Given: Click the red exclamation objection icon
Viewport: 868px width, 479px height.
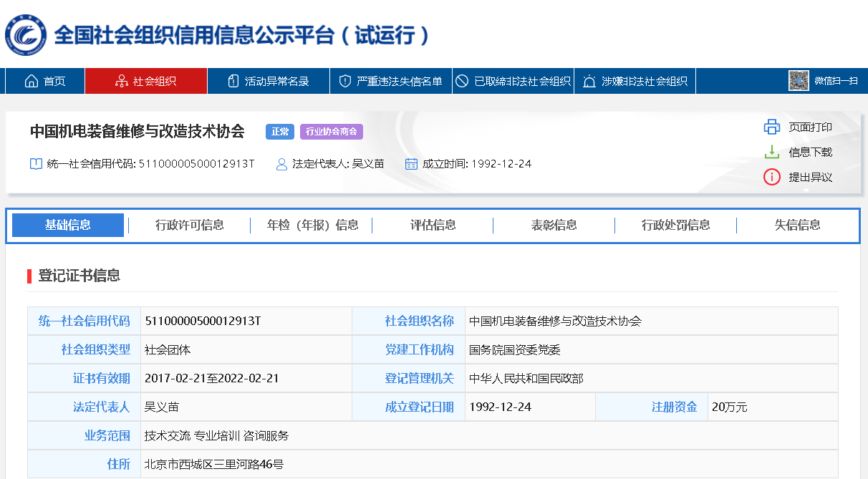Looking at the screenshot, I should [x=771, y=177].
